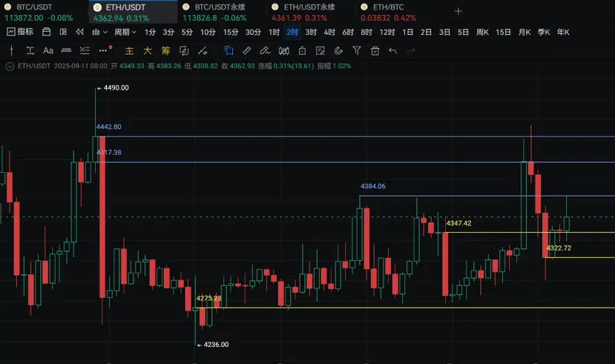Toggle the 主 main force indicator

click(x=129, y=50)
